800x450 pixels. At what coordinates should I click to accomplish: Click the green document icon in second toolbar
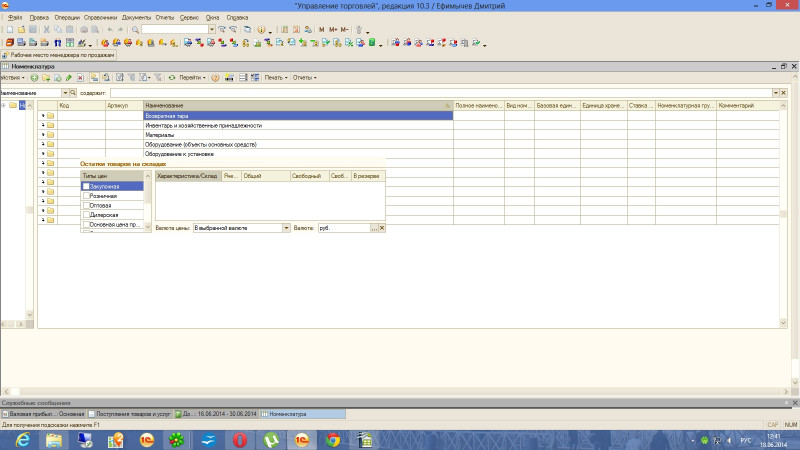click(372, 43)
